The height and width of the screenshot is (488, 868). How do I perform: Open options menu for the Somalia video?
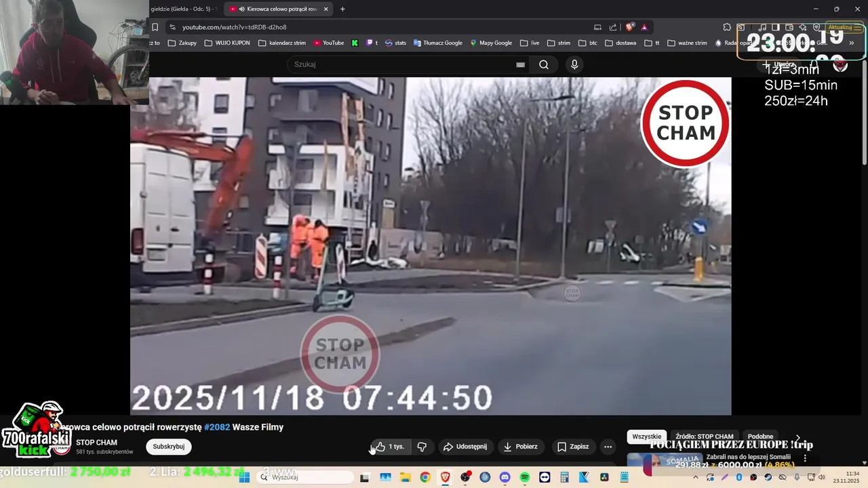806,458
